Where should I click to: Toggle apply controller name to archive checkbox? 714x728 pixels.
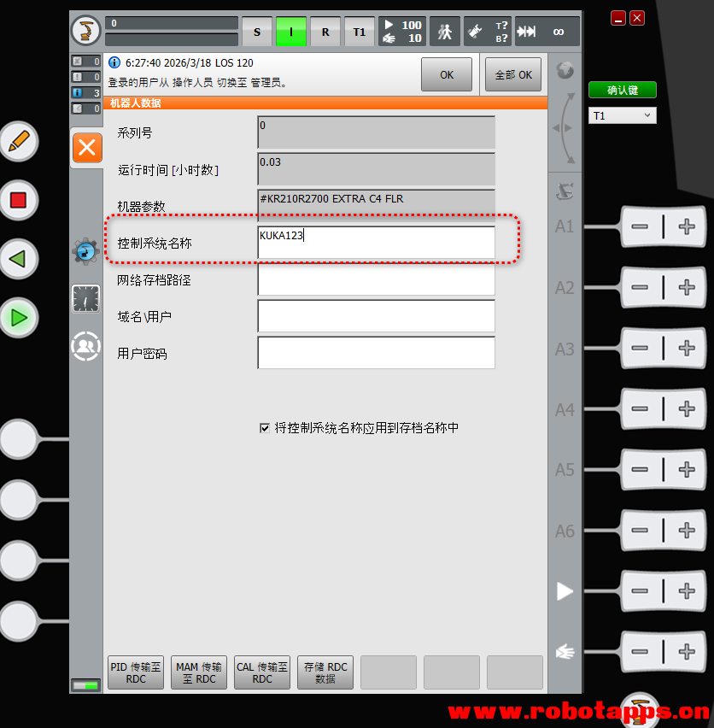pos(265,428)
